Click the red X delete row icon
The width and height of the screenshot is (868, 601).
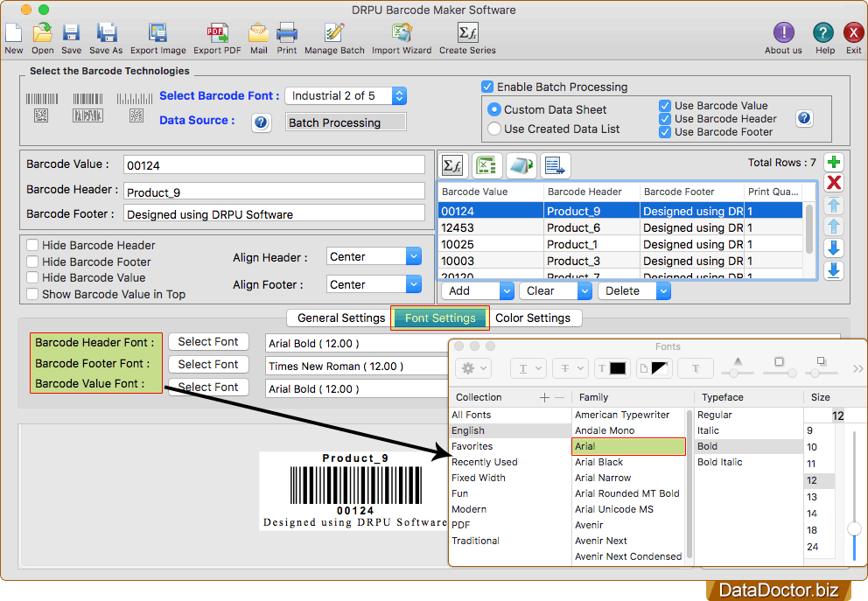(834, 183)
